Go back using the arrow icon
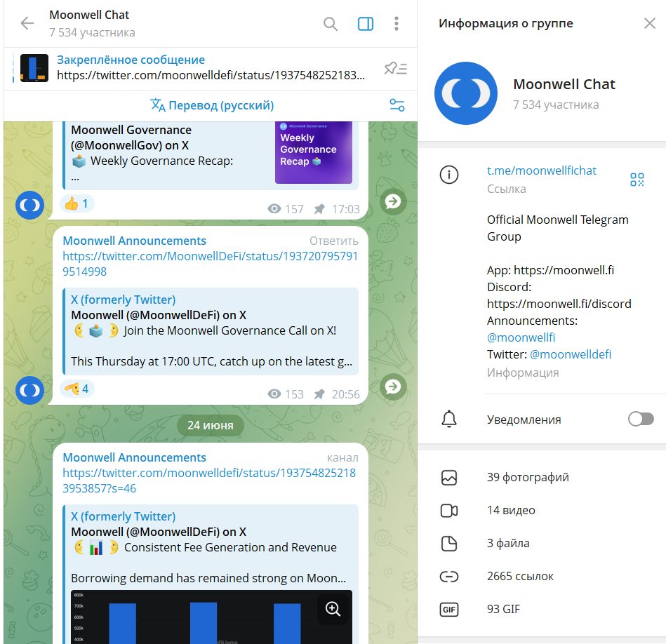Image resolution: width=666 pixels, height=644 pixels. coord(27,23)
